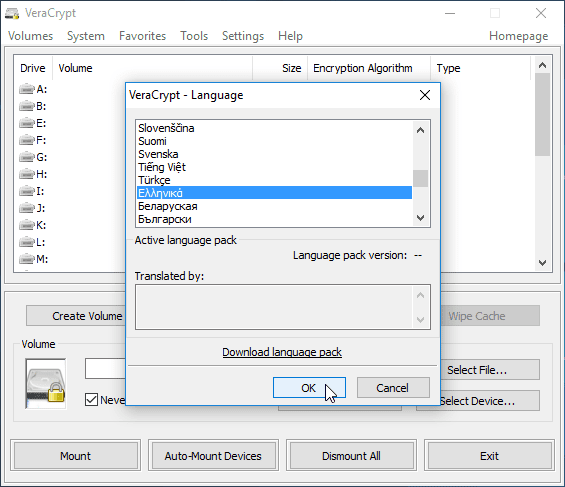
Task: Click the Exit button
Action: [x=489, y=456]
